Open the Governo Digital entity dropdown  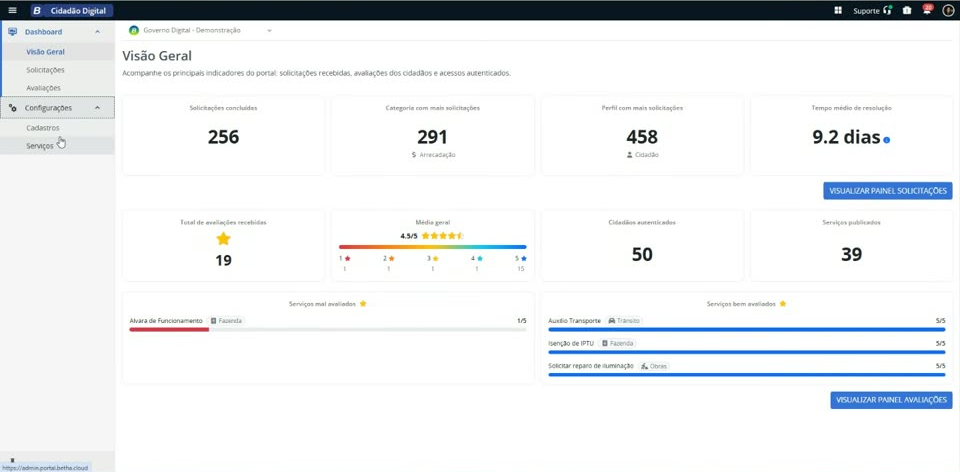200,31
